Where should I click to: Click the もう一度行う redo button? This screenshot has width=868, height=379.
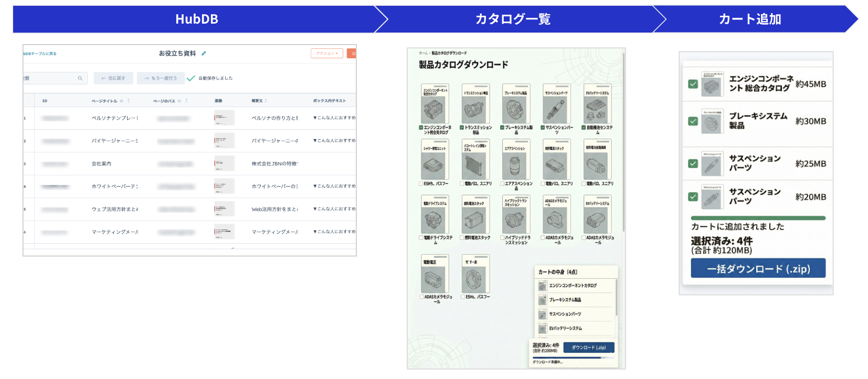point(160,78)
